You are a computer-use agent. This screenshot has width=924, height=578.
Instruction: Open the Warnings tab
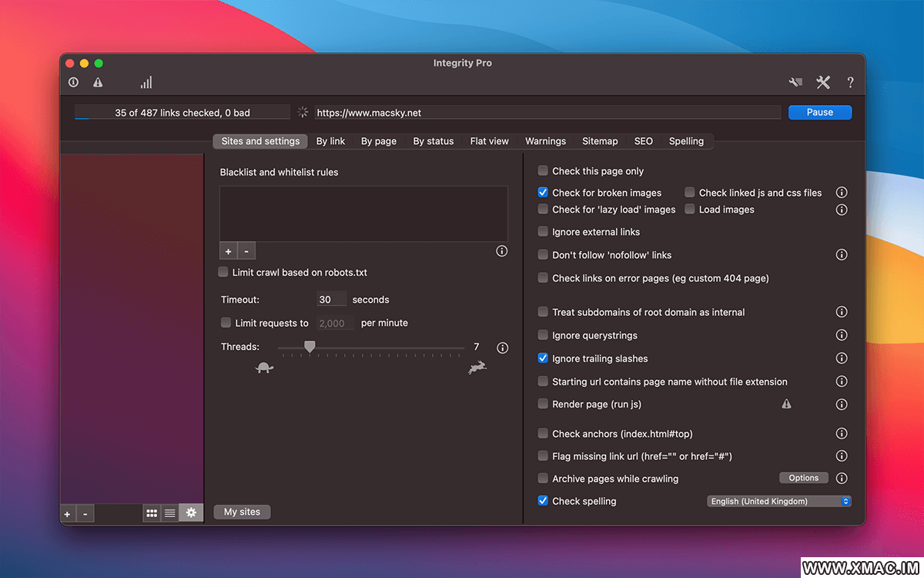pos(545,141)
